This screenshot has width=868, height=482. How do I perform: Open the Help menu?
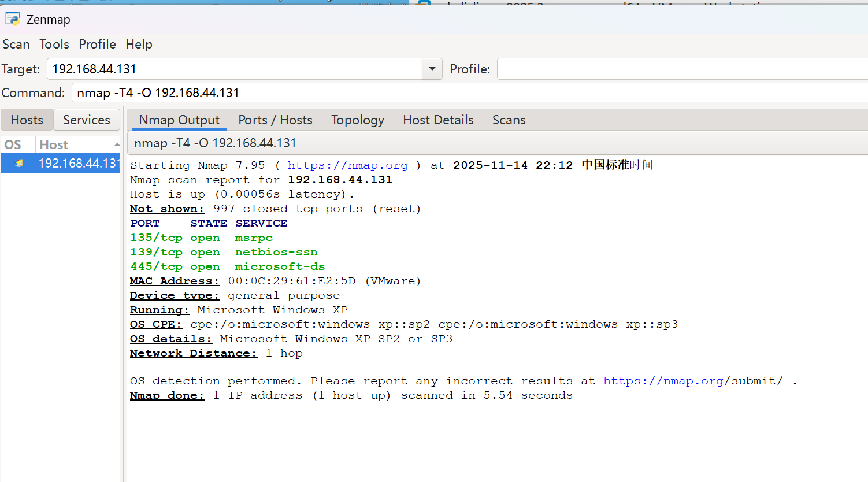(x=139, y=44)
